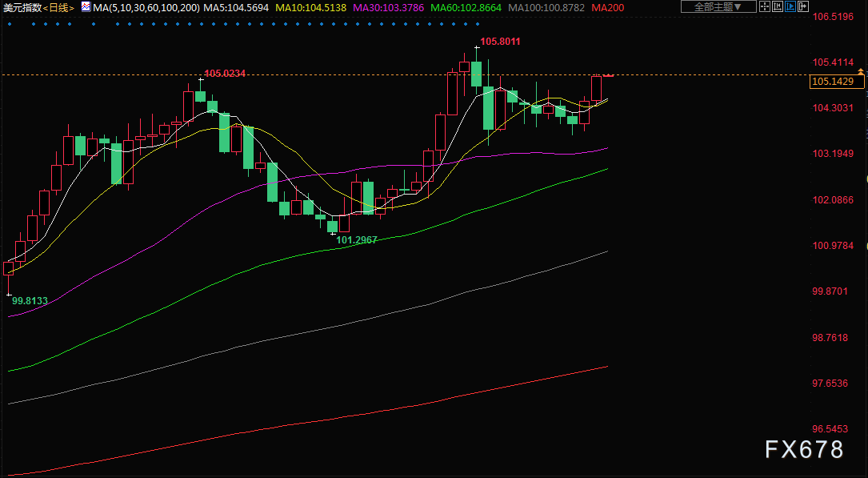Click the red MA200 legend label
Viewport: 868px width, 478px height.
607,7
